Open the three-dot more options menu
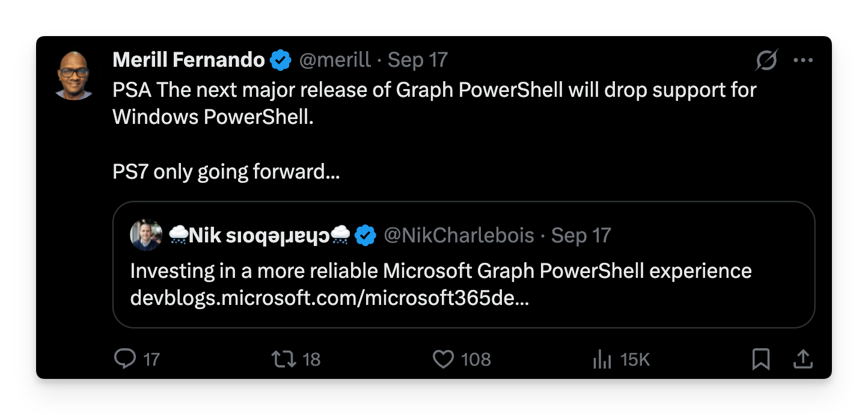This screenshot has width=868, height=415. tap(803, 60)
